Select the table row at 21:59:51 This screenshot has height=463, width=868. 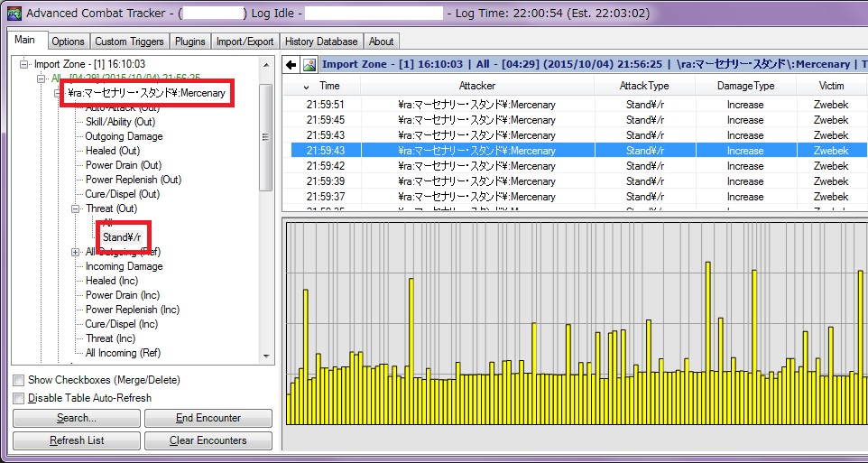pos(575,105)
